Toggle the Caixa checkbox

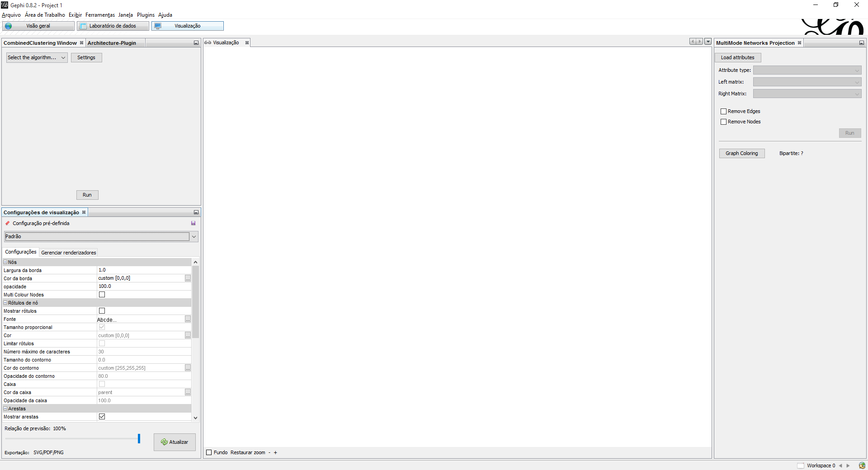[x=102, y=384]
